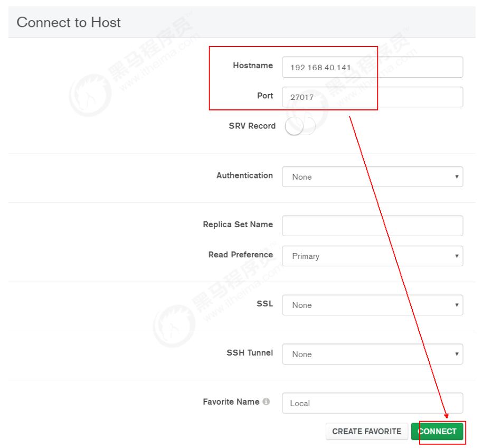Click the Hostname field label
The image size is (483, 448).
point(253,66)
